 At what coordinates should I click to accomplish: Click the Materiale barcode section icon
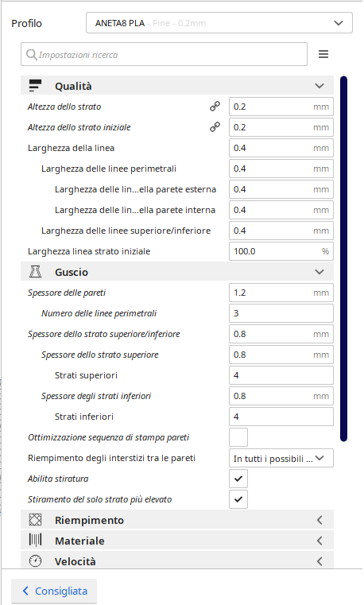click(x=36, y=540)
